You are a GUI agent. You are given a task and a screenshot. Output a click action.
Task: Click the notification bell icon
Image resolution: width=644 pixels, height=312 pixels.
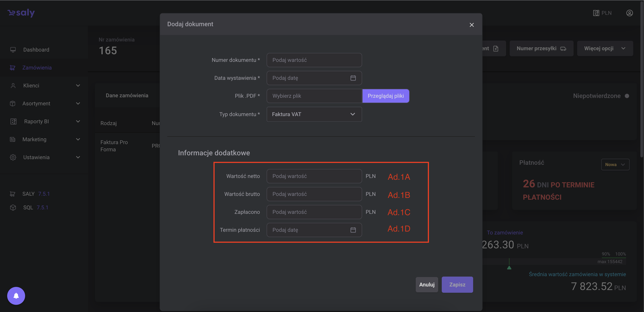[16, 296]
